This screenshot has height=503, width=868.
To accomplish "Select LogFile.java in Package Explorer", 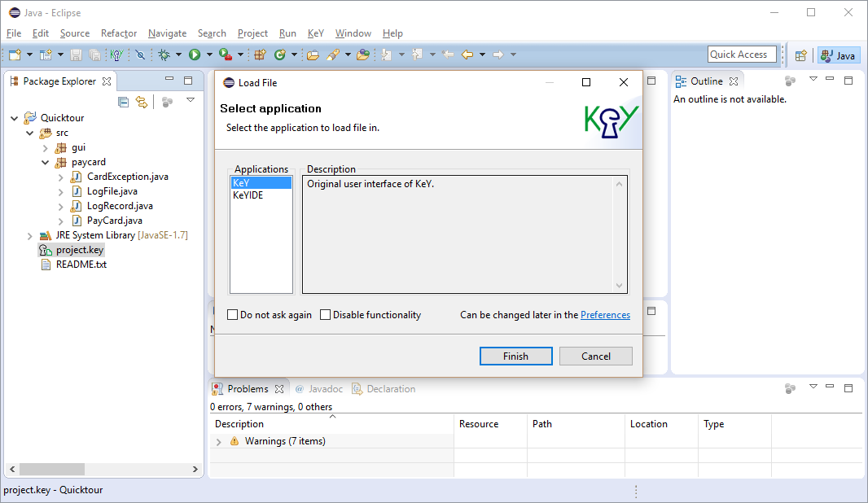I will (x=112, y=191).
